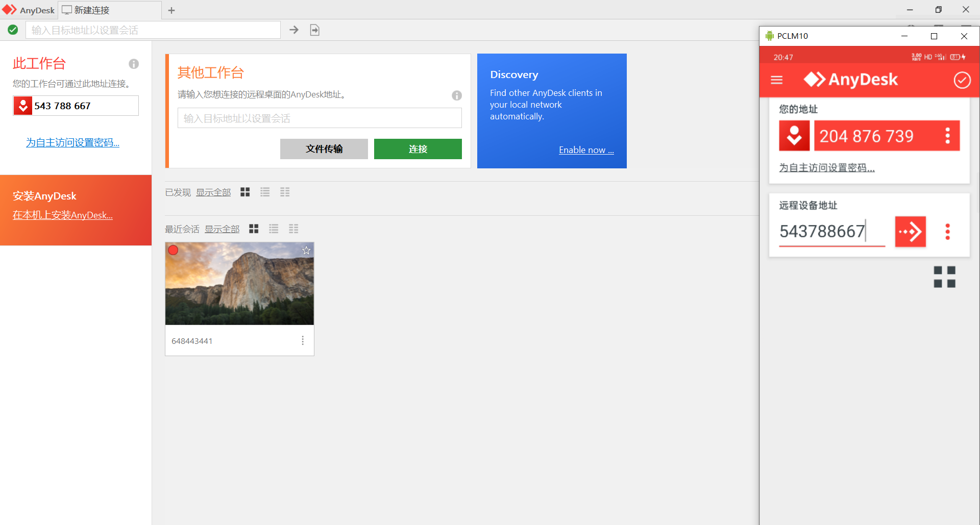Open three-dot menu next to 204 876 739
This screenshot has width=980, height=525.
pyautogui.click(x=947, y=136)
